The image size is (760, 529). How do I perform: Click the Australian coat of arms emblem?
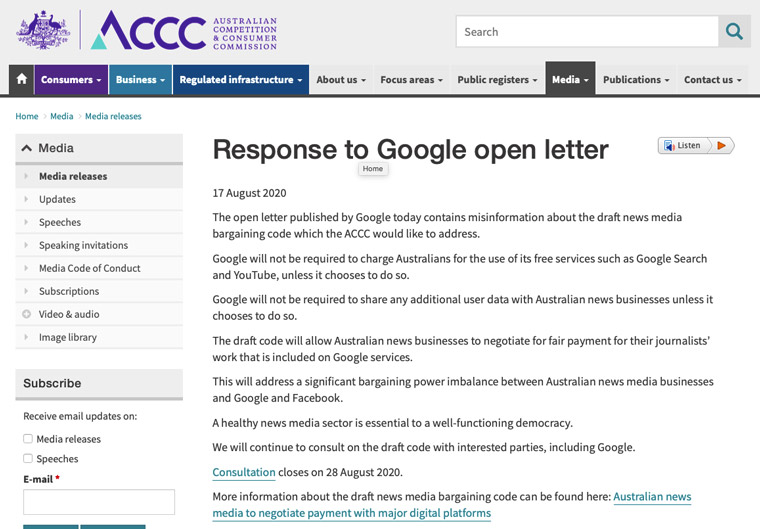(43, 30)
